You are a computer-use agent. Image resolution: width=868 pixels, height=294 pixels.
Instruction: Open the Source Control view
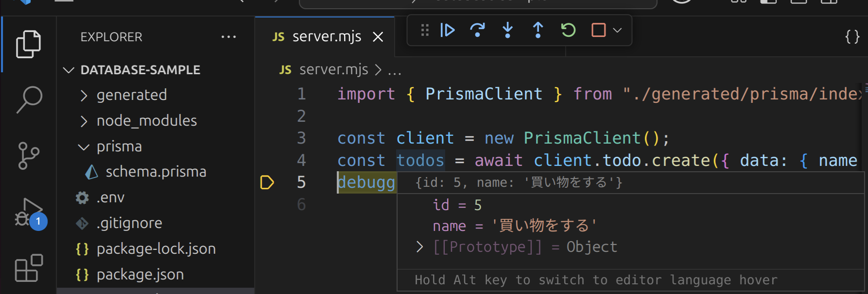click(x=28, y=156)
